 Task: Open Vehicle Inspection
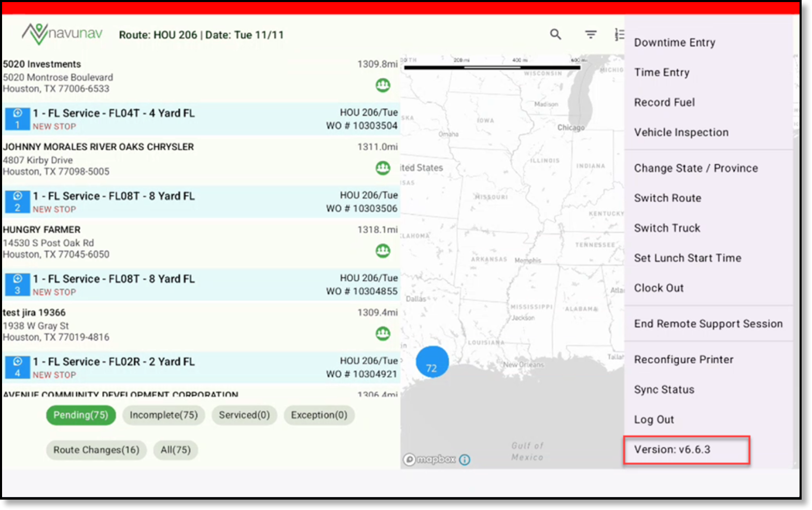[x=681, y=133]
